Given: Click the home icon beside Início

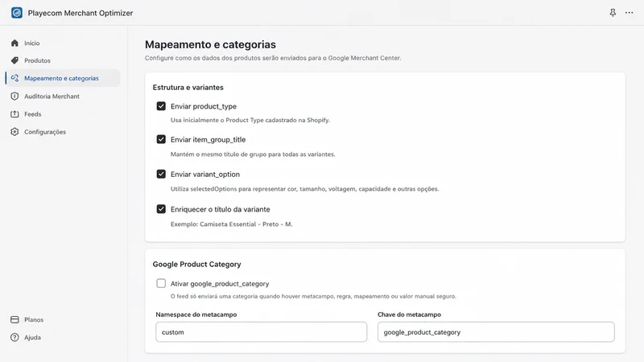Looking at the screenshot, I should [x=14, y=43].
